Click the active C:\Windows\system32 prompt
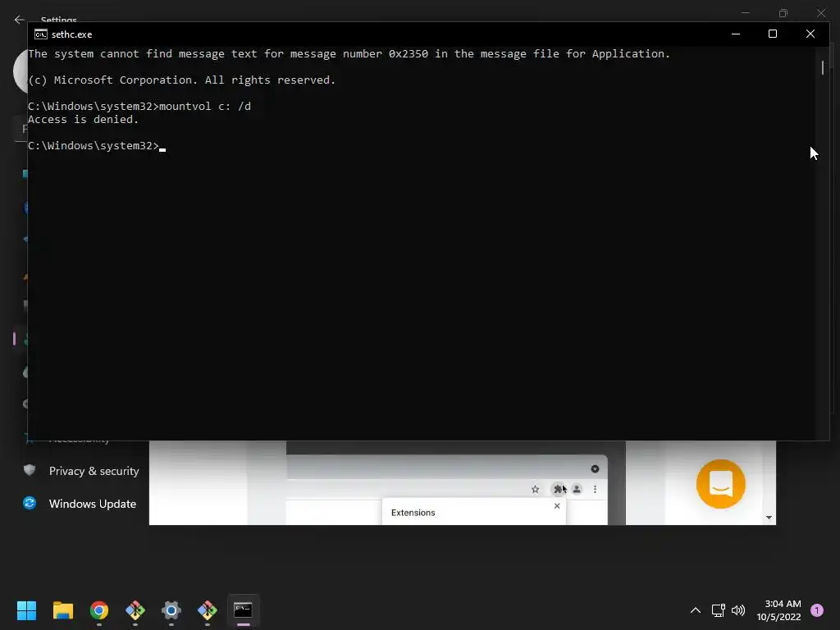 tap(94, 146)
